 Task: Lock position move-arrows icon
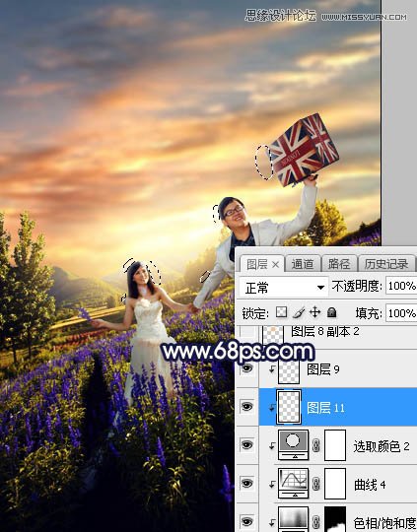[x=314, y=312]
